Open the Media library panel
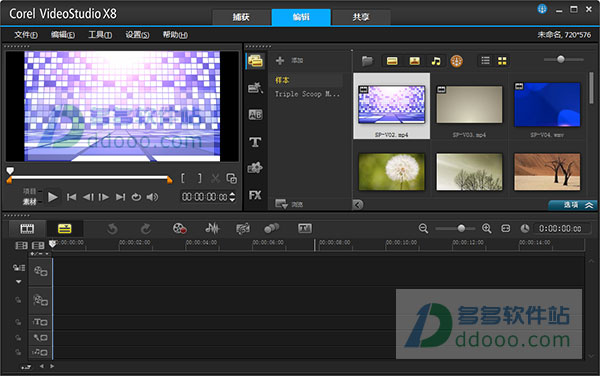 point(255,61)
